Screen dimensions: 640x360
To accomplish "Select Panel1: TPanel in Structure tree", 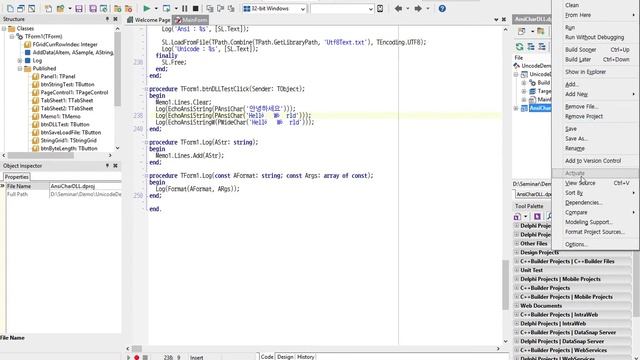I will click(58, 76).
